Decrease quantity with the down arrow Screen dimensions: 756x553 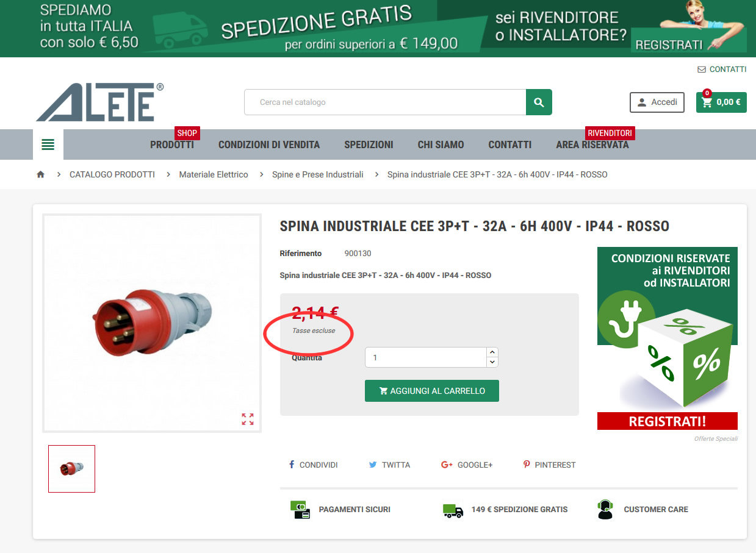pos(492,362)
